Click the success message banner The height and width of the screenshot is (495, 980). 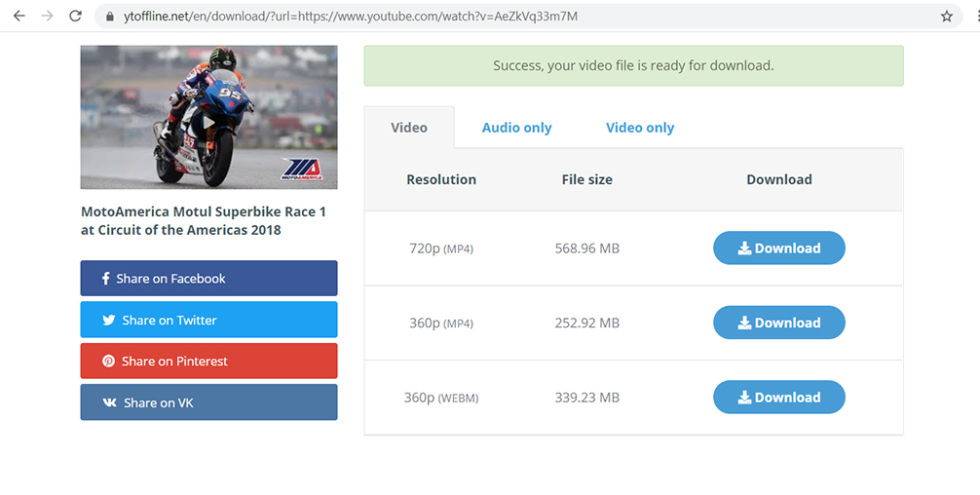(x=634, y=65)
